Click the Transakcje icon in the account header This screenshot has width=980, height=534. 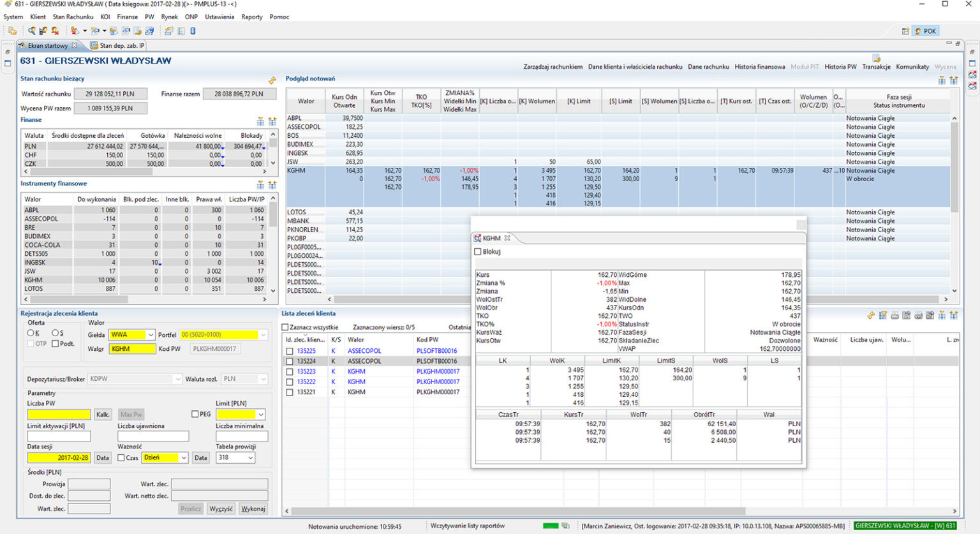pos(876,59)
